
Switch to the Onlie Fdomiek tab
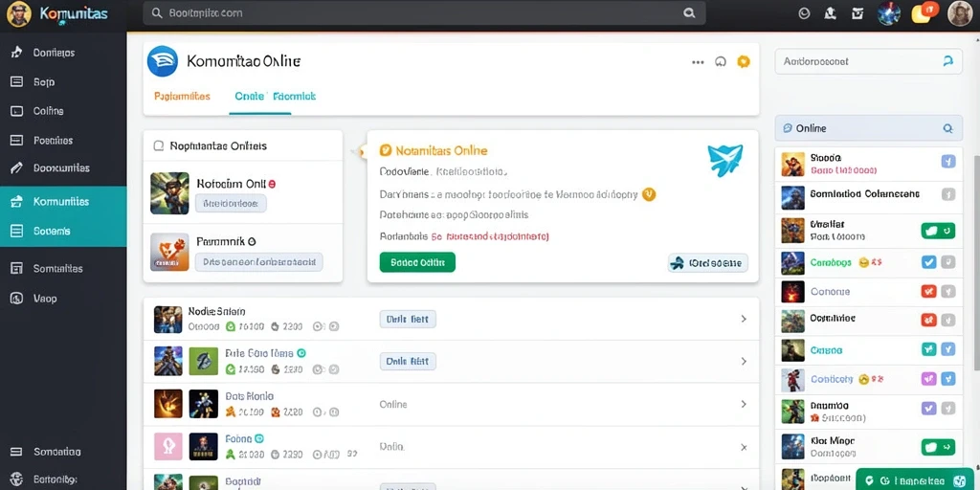pos(275,97)
